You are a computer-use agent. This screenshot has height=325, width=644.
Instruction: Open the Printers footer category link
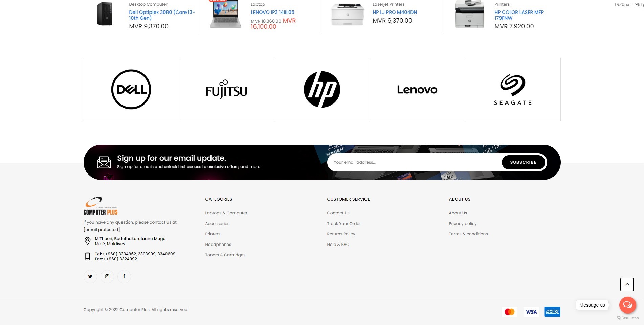click(213, 234)
